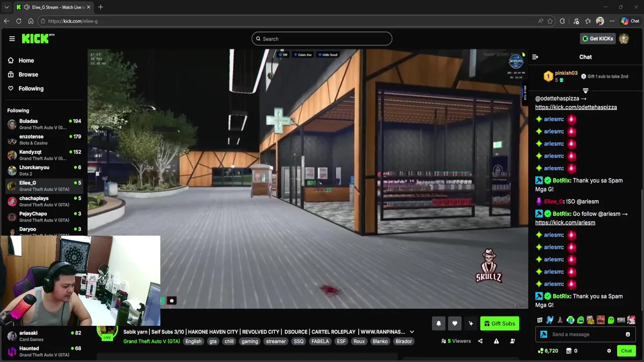Open chachaplays channel in Following list
644x362 pixels.
(x=44, y=202)
